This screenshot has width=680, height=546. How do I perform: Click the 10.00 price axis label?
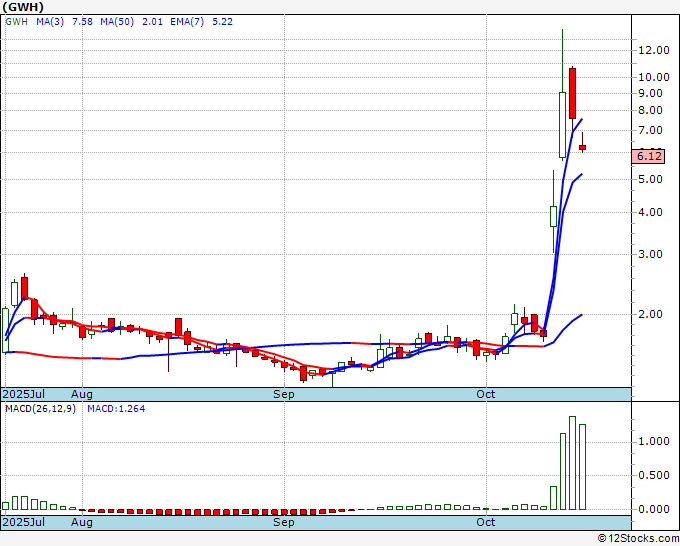click(654, 77)
